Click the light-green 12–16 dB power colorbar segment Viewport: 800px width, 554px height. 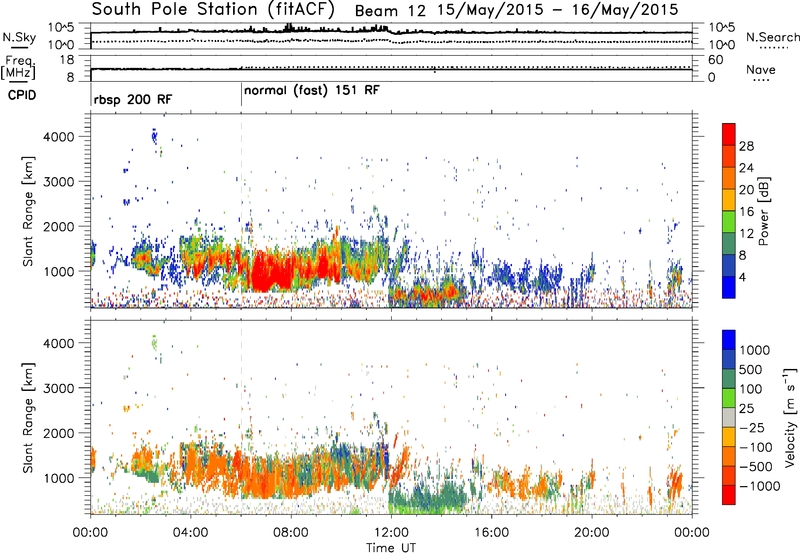[x=729, y=222]
